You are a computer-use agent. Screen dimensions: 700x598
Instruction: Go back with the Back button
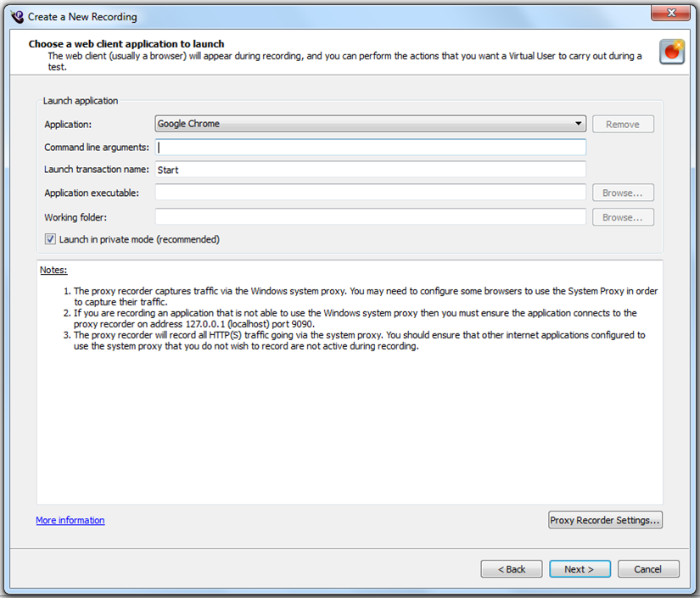(x=511, y=569)
